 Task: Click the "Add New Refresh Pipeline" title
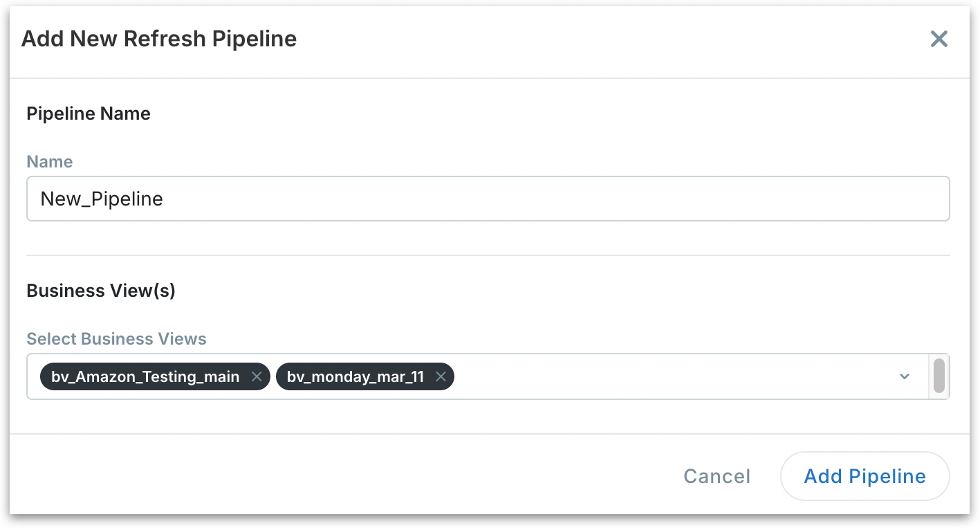159,39
